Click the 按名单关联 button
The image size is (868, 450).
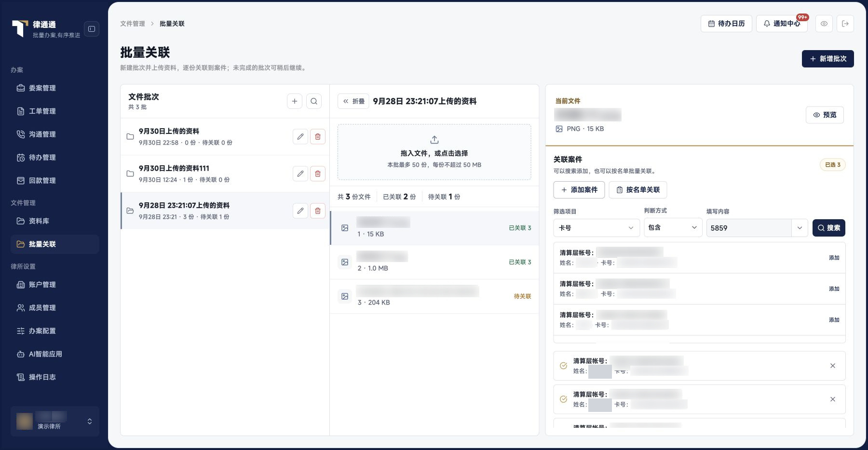click(x=638, y=190)
